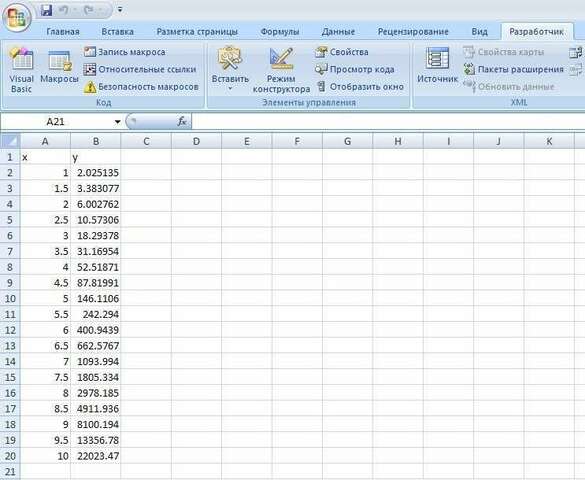
Task: Open the Name Box dropdown arrow
Action: pyautogui.click(x=118, y=122)
